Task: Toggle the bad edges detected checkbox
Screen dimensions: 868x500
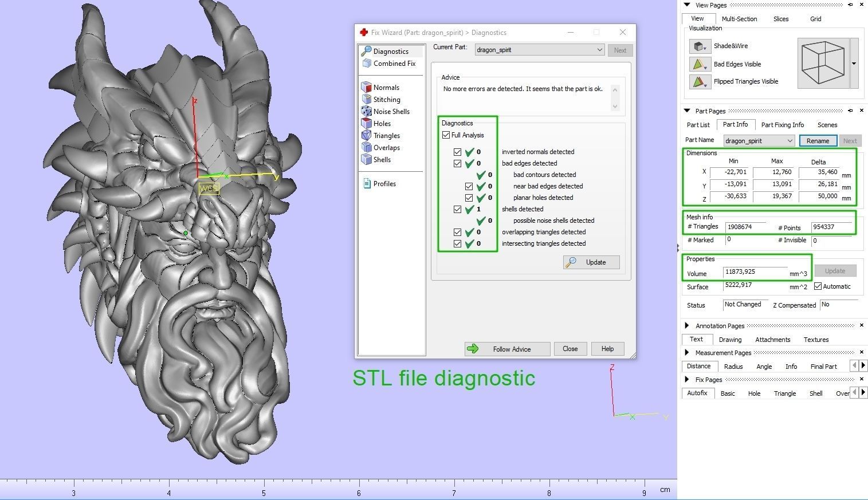Action: click(457, 163)
